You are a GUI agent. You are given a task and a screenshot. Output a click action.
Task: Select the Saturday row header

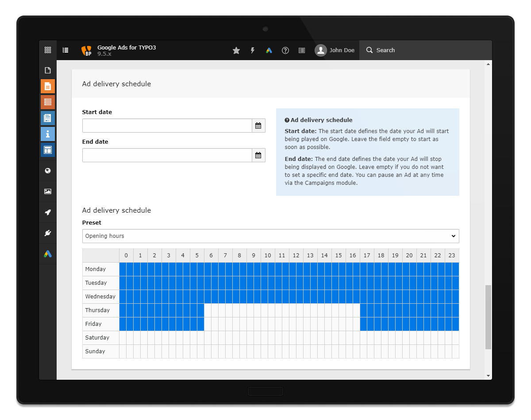pyautogui.click(x=101, y=338)
